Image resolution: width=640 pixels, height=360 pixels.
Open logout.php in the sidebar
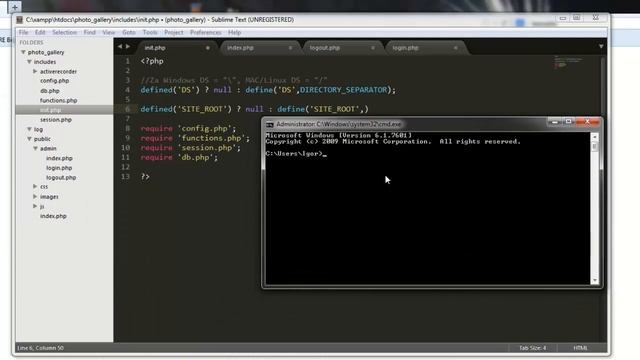point(61,178)
